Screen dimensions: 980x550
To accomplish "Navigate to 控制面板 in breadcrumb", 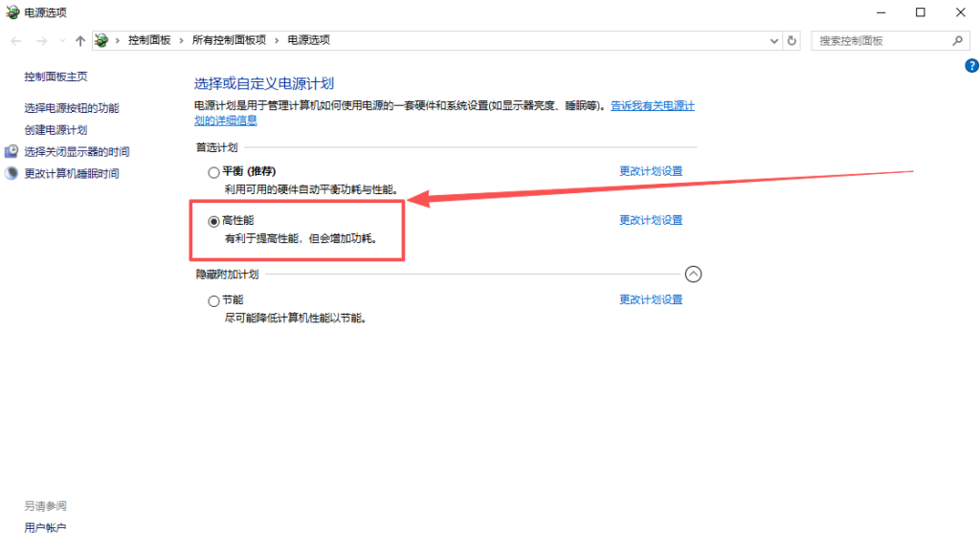I will click(x=149, y=40).
